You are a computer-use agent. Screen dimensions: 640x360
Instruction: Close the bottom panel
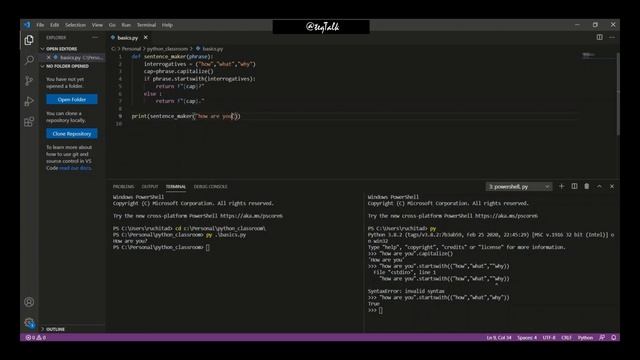612,187
